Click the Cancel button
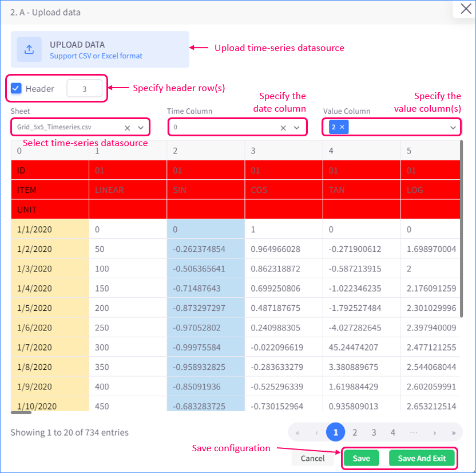Image resolution: width=476 pixels, height=473 pixels. coord(313,458)
